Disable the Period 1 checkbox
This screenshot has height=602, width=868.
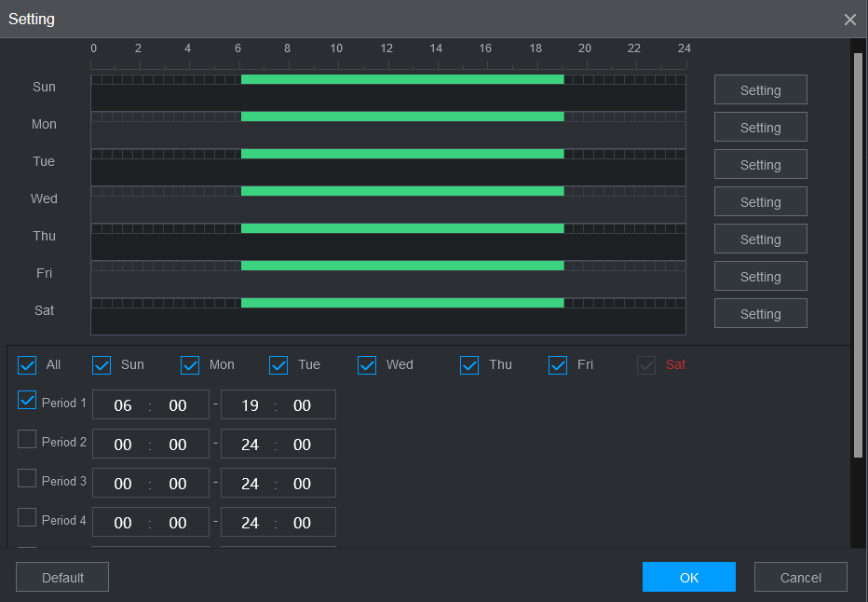coord(27,401)
